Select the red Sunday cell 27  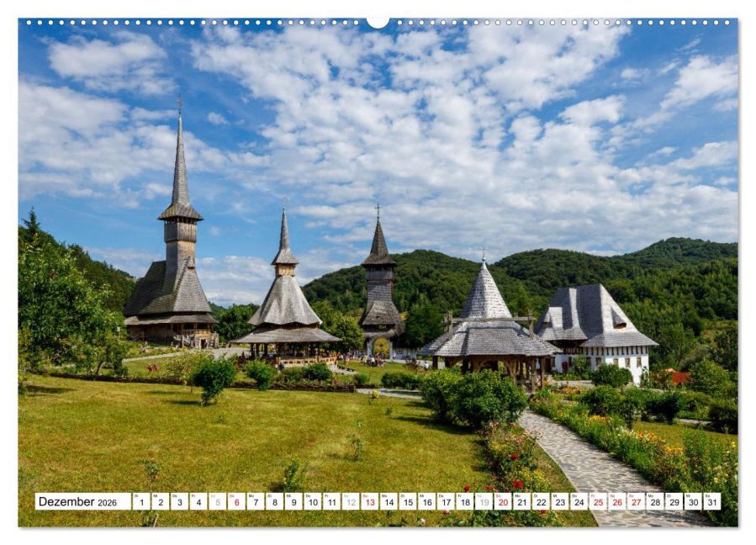(637, 501)
